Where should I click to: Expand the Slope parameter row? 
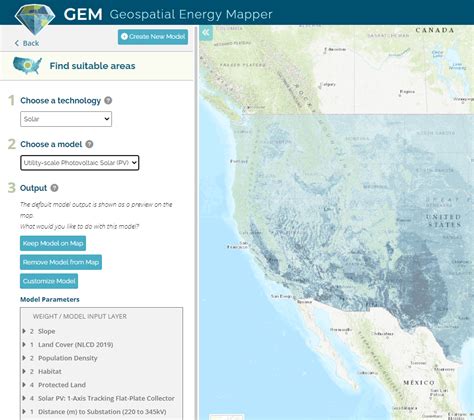[x=24, y=331]
